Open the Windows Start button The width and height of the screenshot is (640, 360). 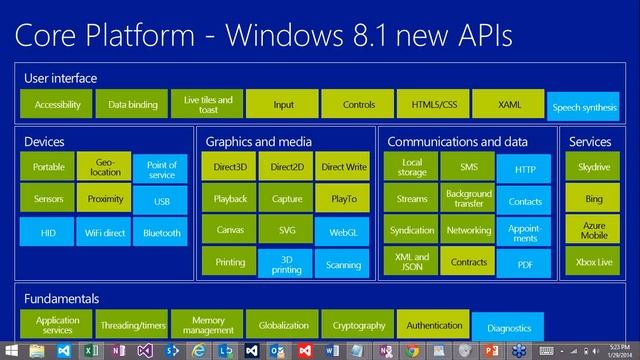(11, 351)
